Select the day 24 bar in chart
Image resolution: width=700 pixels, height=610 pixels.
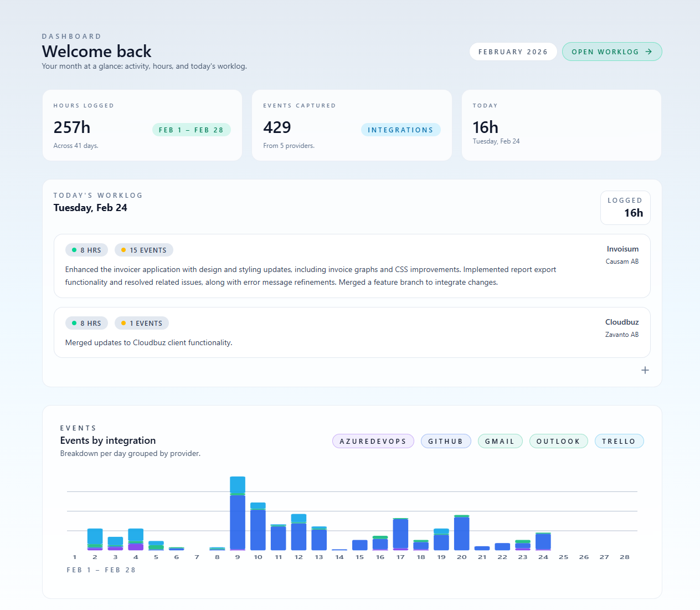543,541
